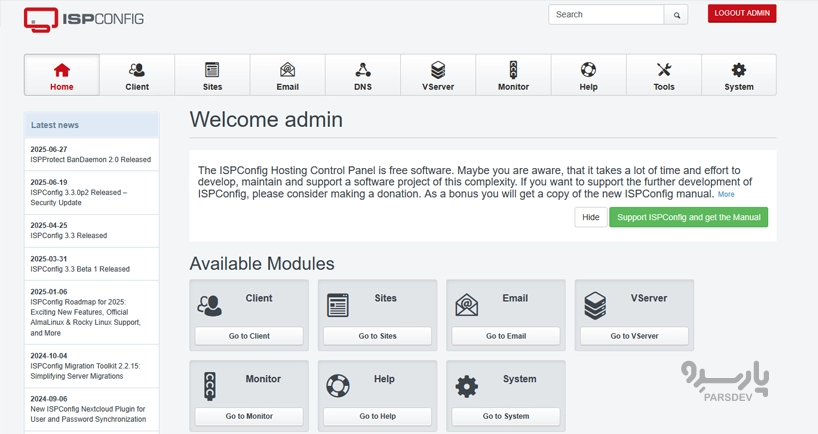Click the search magnifier icon
Viewport: 818px width, 434px height.
tap(677, 15)
